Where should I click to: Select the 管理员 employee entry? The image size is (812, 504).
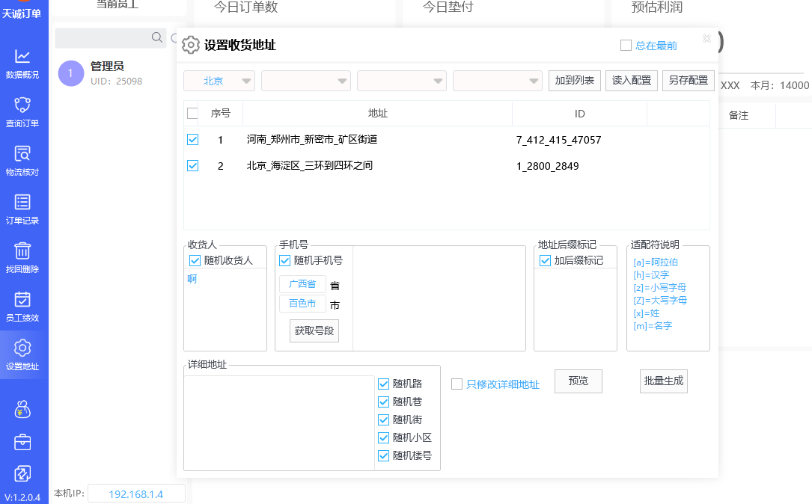pos(107,73)
